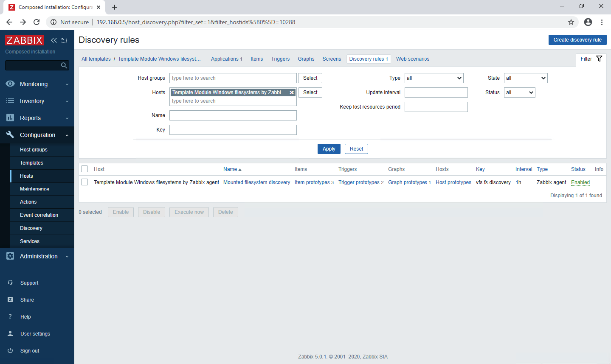This screenshot has width=611, height=364.
Task: Click the User settings person icon
Action: click(x=10, y=333)
